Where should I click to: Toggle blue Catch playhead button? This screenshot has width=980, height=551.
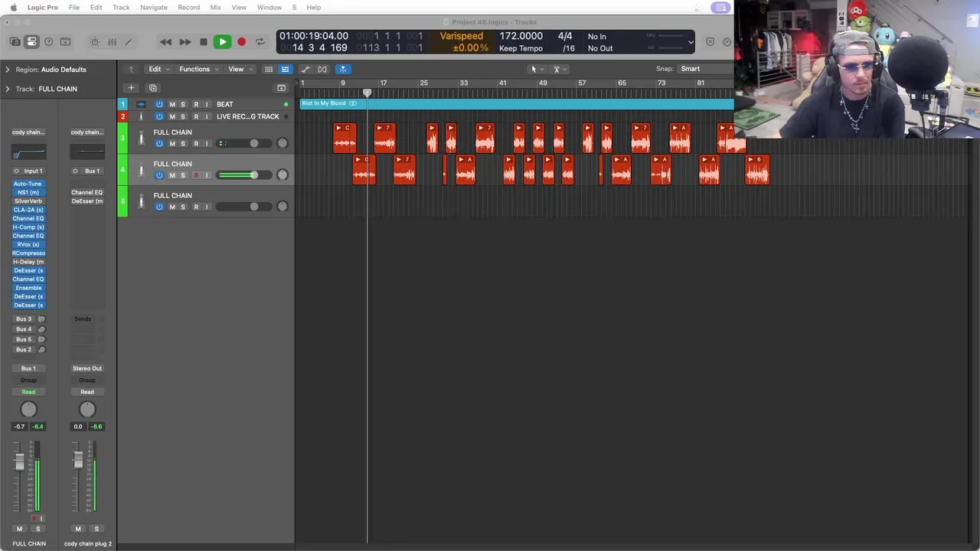pyautogui.click(x=342, y=69)
